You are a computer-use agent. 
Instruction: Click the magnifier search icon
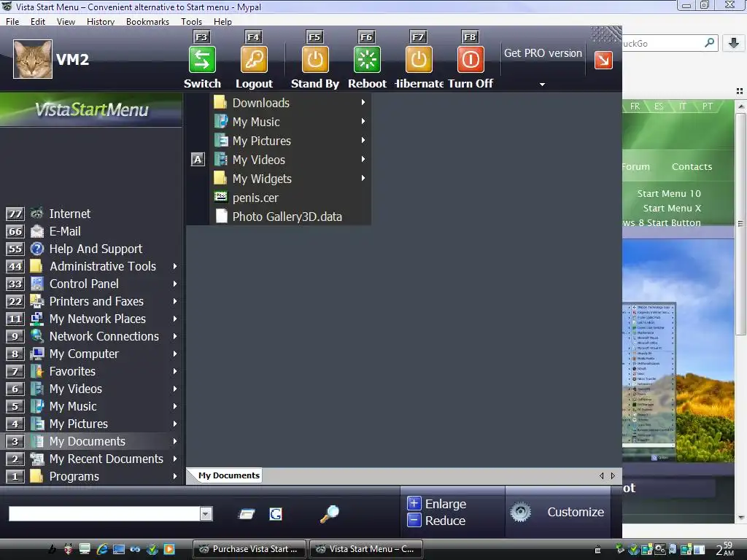click(329, 514)
